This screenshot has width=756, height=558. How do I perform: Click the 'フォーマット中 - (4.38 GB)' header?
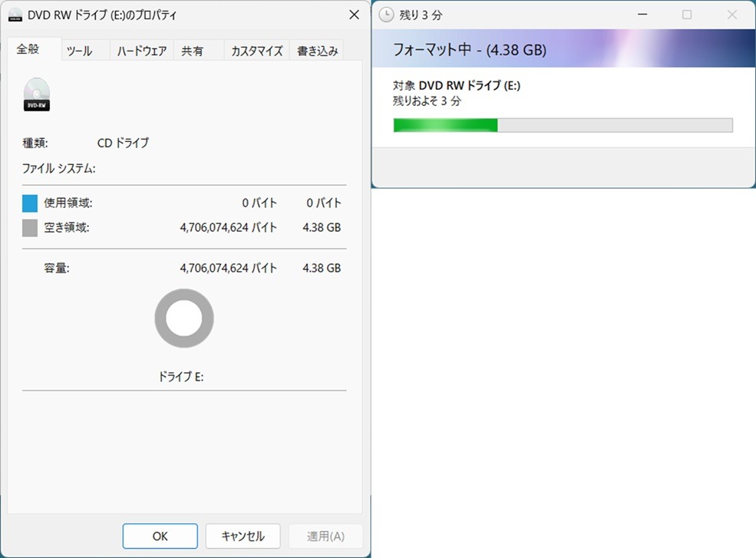[x=470, y=50]
